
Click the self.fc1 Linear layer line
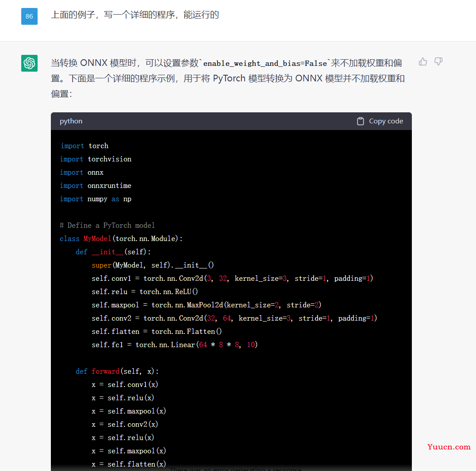tap(175, 345)
